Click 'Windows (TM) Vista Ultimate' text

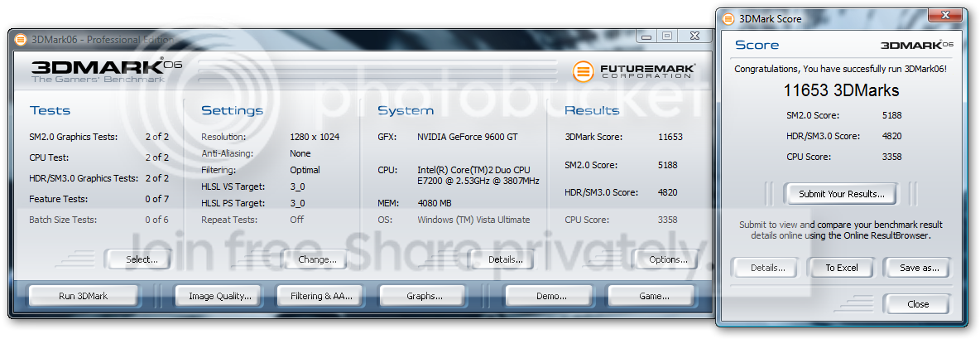(x=473, y=220)
